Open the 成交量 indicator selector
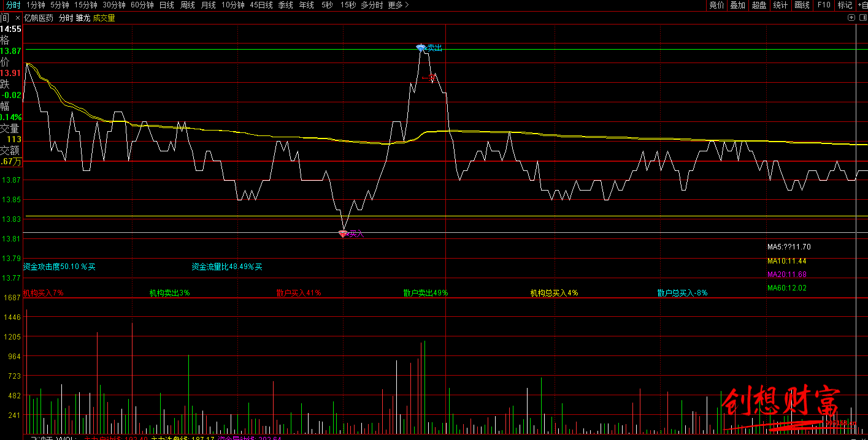The height and width of the screenshot is (440, 868). click(104, 18)
